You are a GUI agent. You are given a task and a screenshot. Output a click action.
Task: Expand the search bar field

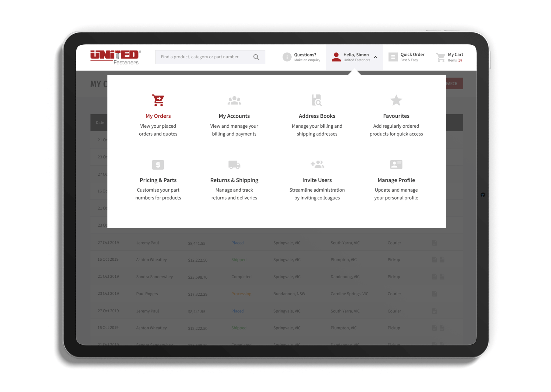point(209,57)
